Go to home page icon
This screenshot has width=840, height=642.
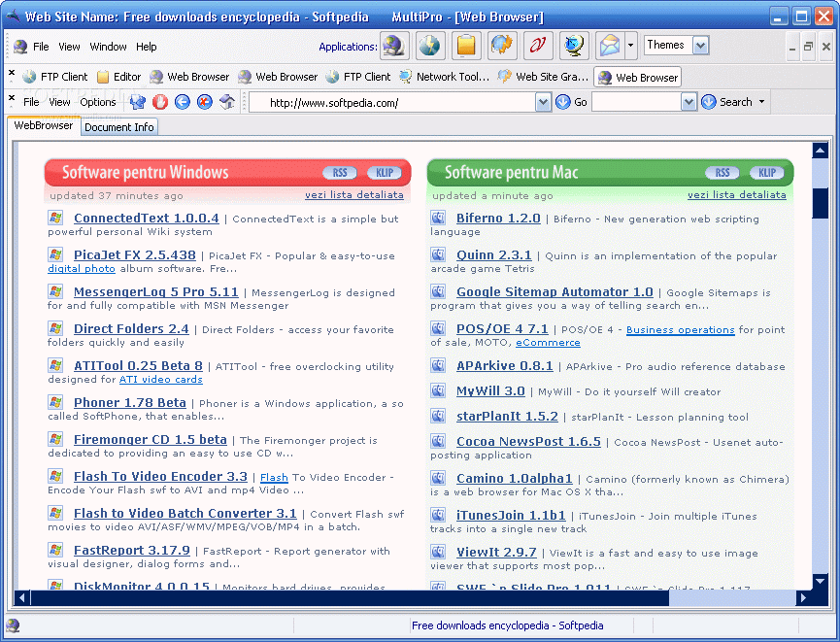227,102
